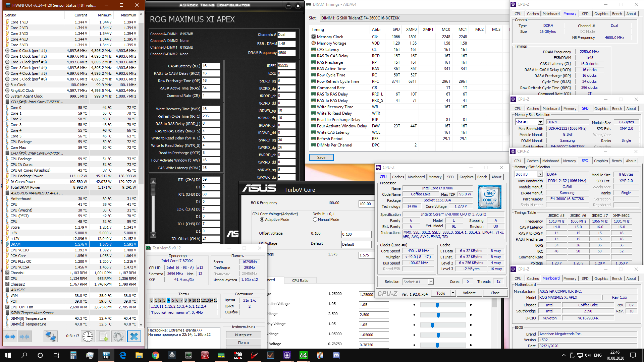Image resolution: width=644 pixels, height=362 pixels.
Task: Open the CPU Ratio tab in TurboV Core
Action: point(300,281)
